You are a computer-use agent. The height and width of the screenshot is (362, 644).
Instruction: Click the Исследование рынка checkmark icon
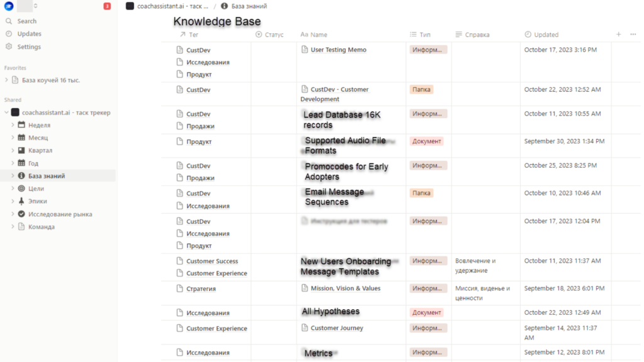click(x=21, y=214)
